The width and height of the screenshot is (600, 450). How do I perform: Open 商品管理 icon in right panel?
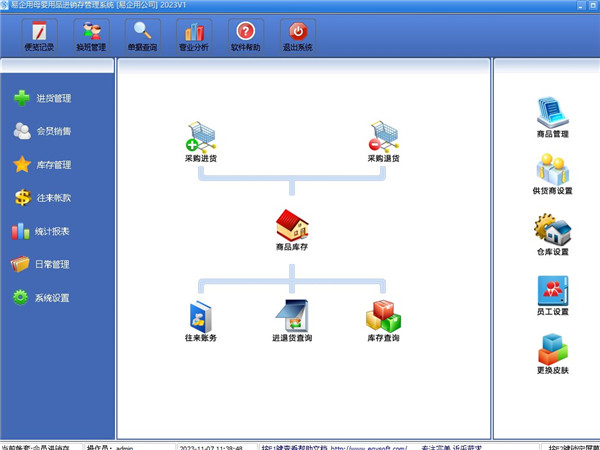553,117
